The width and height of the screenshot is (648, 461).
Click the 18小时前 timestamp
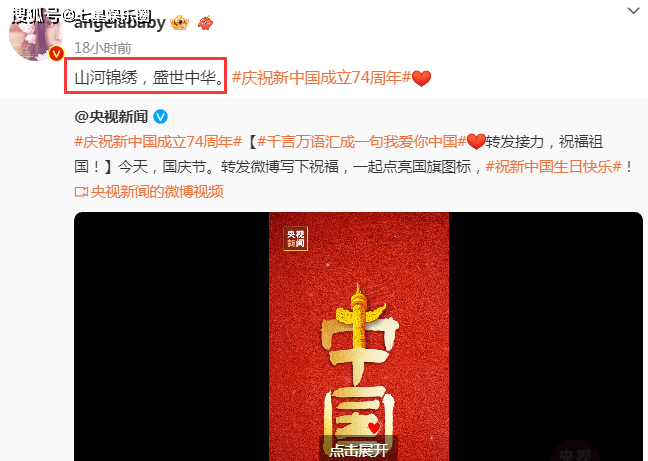click(x=102, y=48)
